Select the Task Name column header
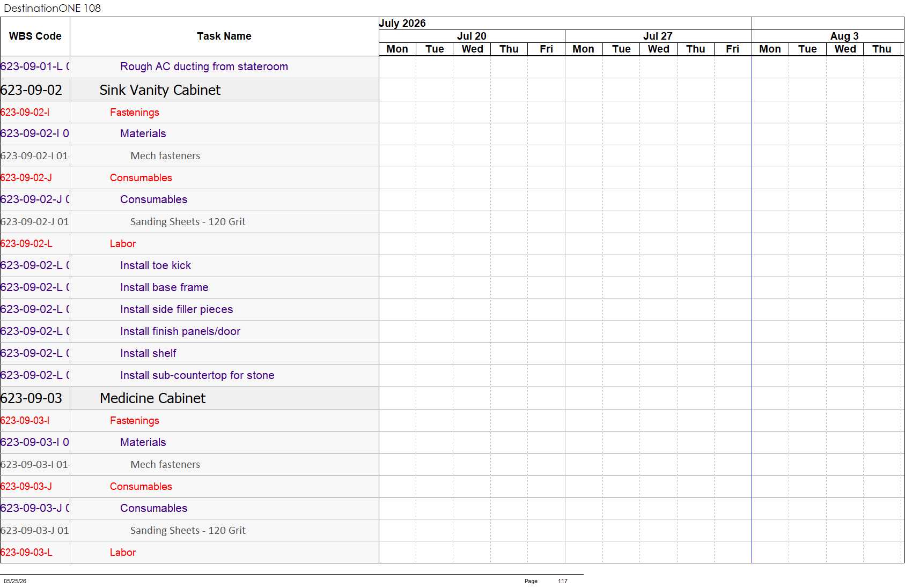Image resolution: width=905 pixels, height=588 pixels. (224, 36)
